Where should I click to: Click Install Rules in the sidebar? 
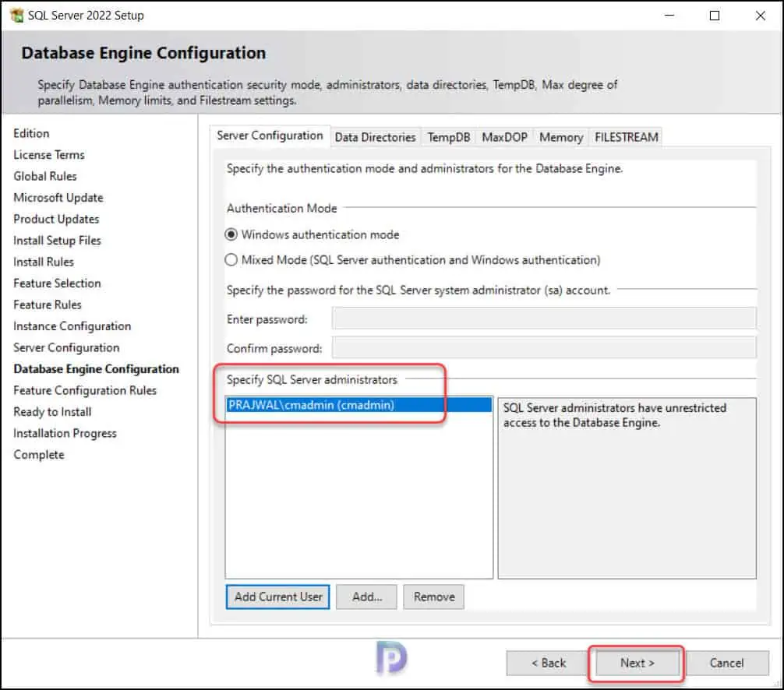[x=44, y=262]
